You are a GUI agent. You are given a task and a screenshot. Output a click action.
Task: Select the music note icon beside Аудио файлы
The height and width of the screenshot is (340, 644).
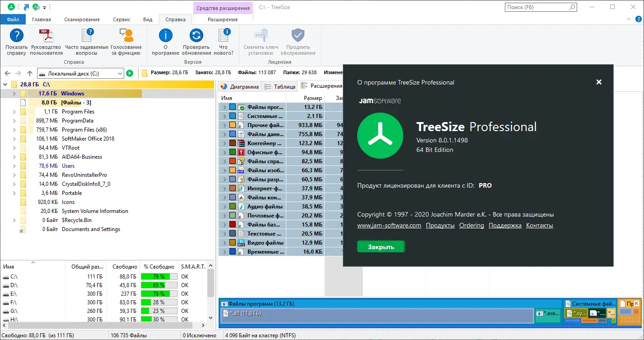point(242,207)
